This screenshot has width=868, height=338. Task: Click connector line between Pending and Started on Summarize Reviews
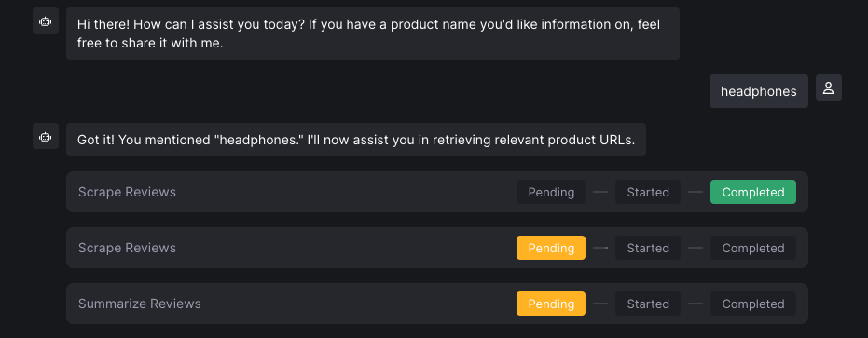(x=600, y=304)
